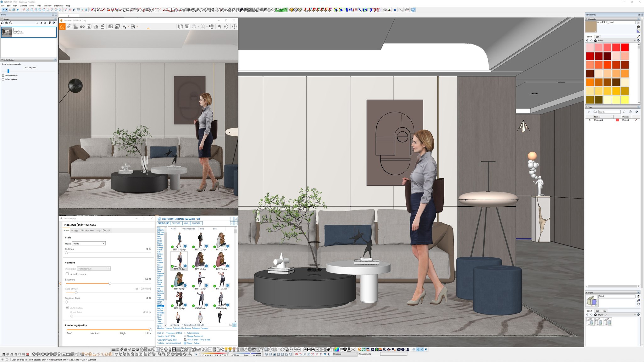The image size is (644, 362).
Task: Click the material sample eyedropper icon
Action: [638, 36]
